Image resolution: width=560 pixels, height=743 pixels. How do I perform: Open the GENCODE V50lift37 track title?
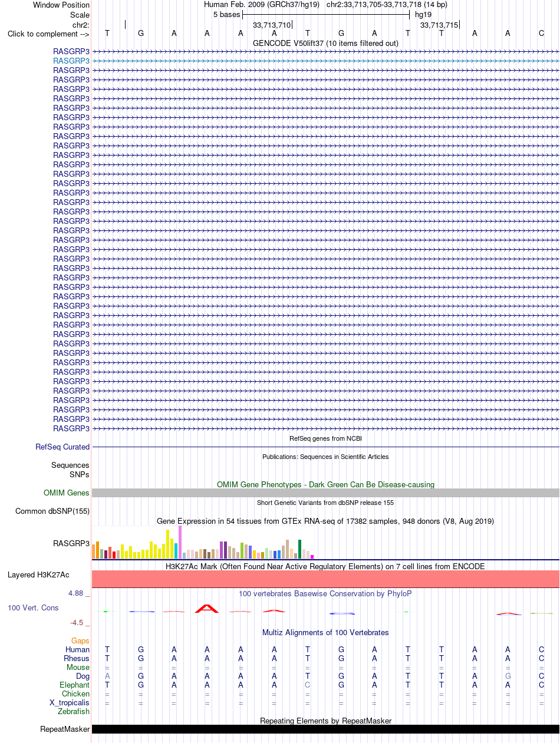325,43
